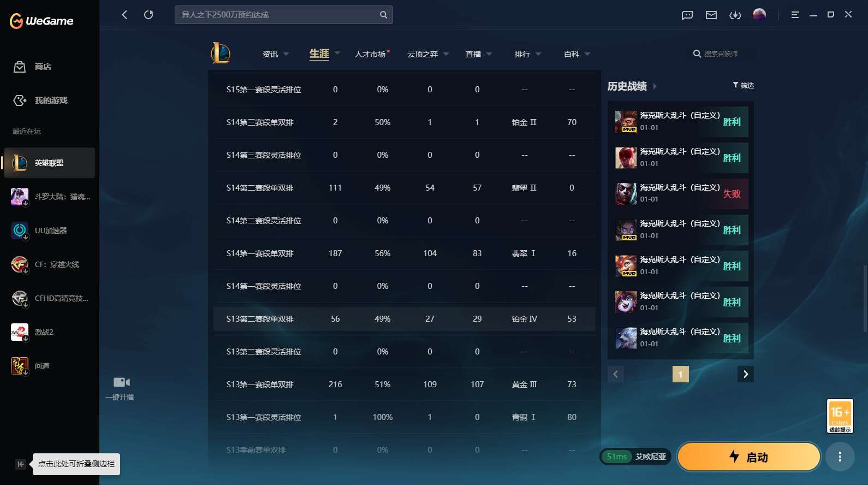868x485 pixels.
Task: Open the download manager icon
Action: pyautogui.click(x=735, y=15)
